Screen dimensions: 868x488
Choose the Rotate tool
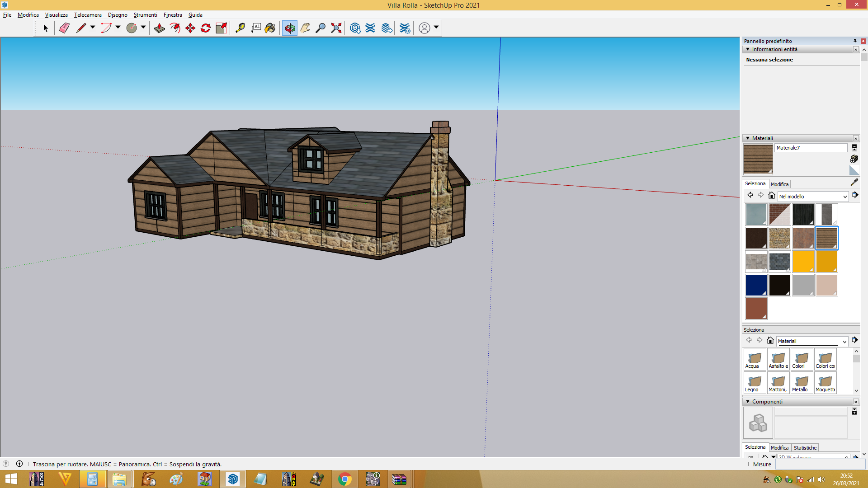tap(206, 28)
